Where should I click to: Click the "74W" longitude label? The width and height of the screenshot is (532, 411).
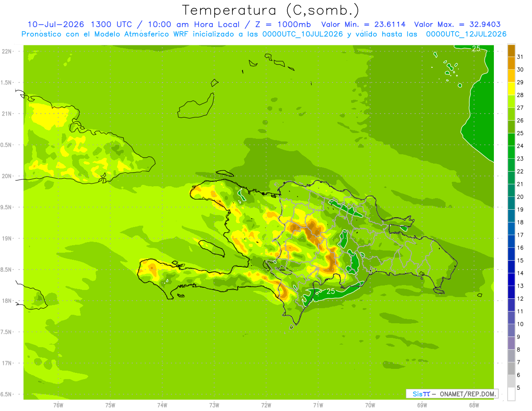[x=162, y=405]
